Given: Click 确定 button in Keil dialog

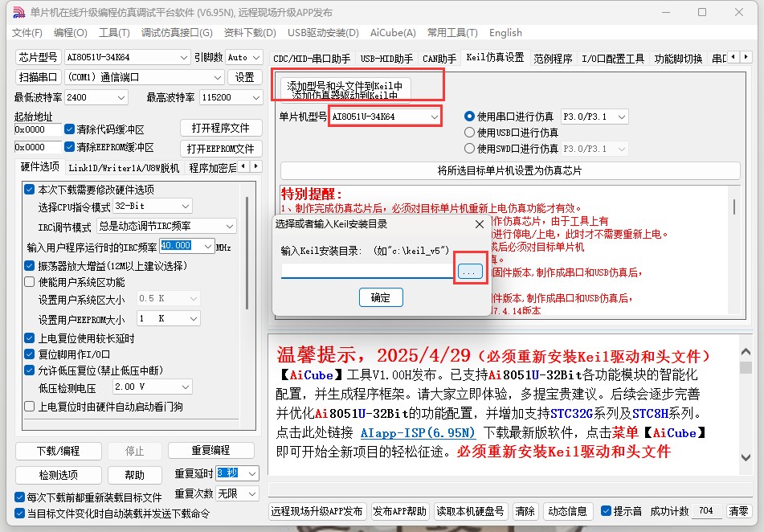Looking at the screenshot, I should click(x=381, y=297).
